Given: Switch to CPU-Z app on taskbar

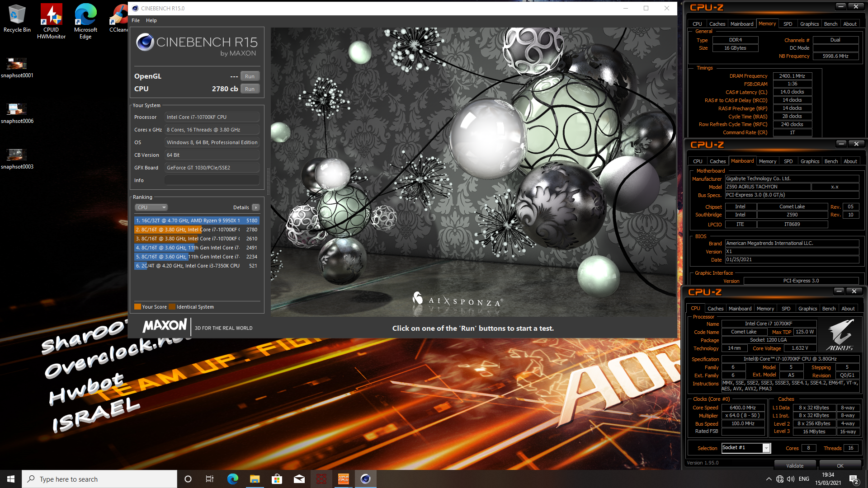Looking at the screenshot, I should pyautogui.click(x=343, y=479).
